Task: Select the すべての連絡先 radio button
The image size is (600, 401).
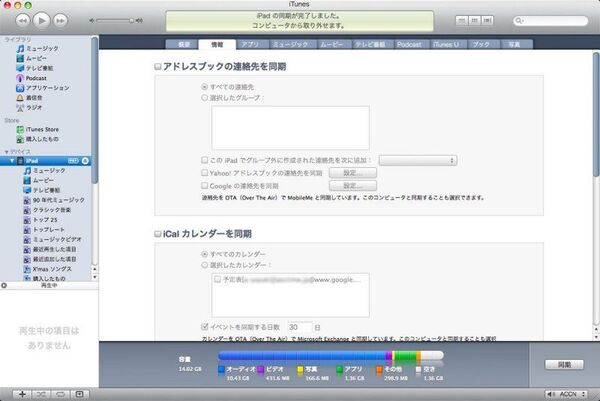Action: click(205, 87)
